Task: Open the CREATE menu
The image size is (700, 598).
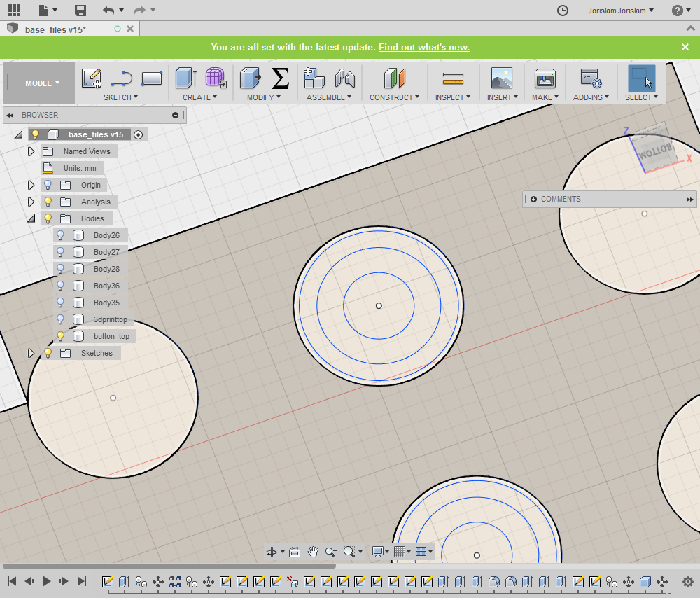Action: (x=199, y=97)
